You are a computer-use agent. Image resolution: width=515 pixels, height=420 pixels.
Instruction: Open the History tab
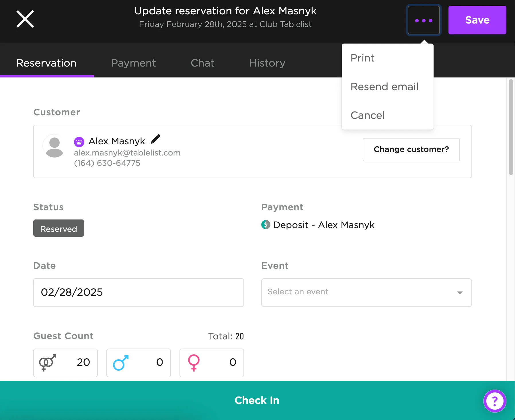[267, 63]
